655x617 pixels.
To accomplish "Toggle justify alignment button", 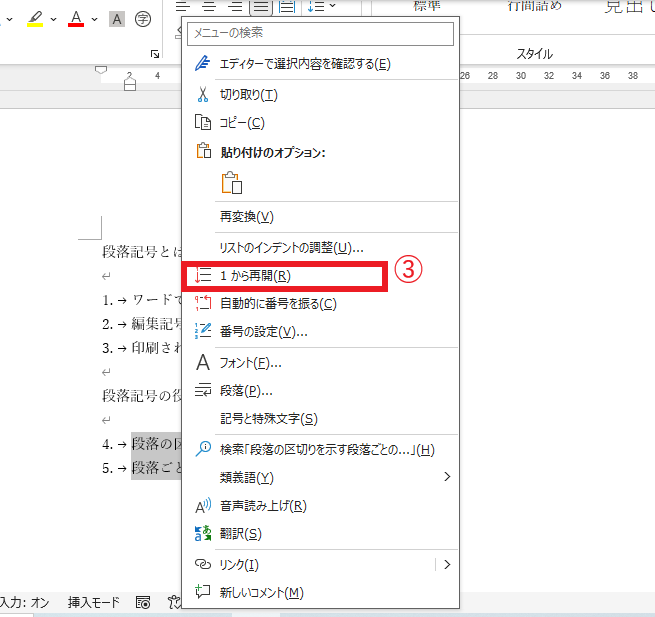I will (x=261, y=6).
